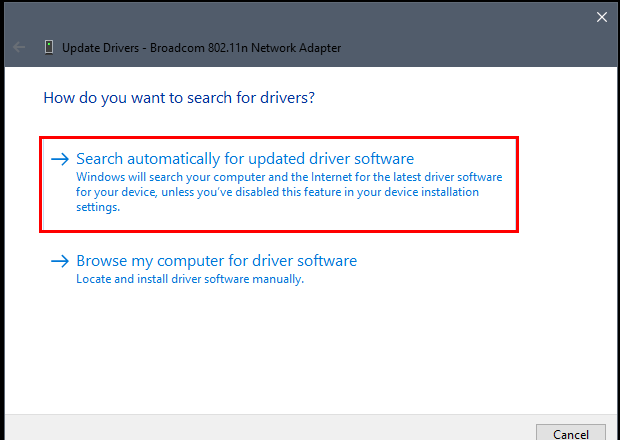Click the arrow beside Browse my computer
The image size is (620, 440).
click(x=60, y=261)
